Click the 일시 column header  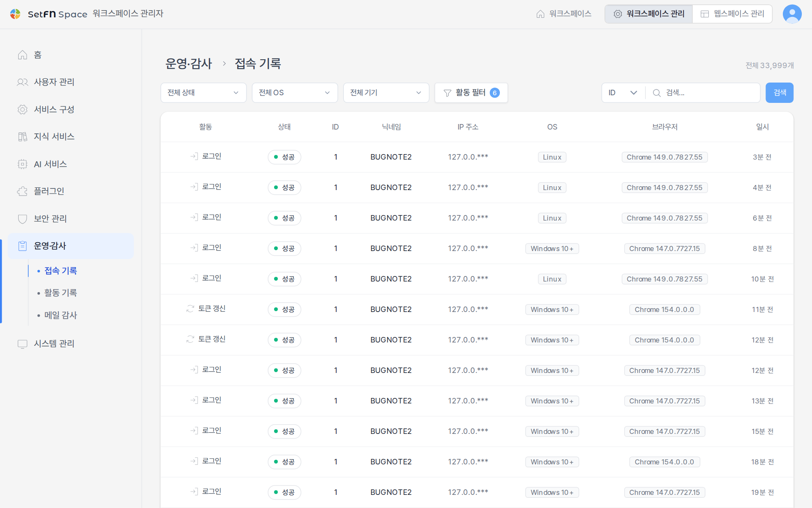(762, 127)
